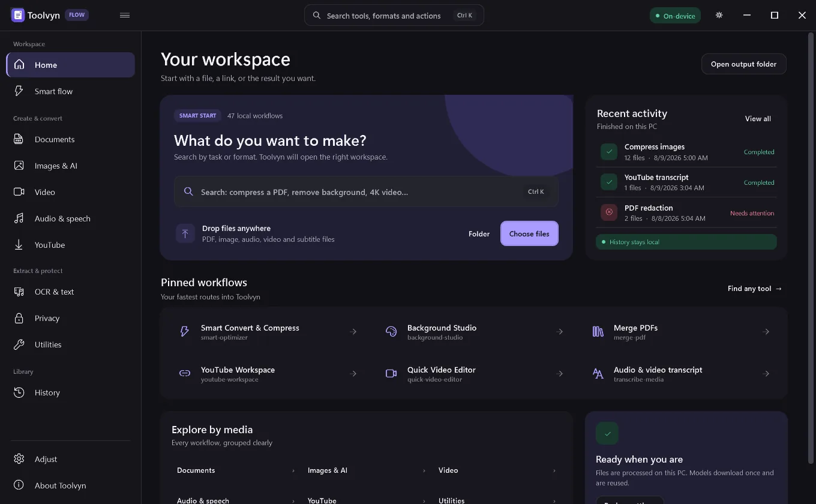
Task: Expand Images & AI in Explore by media
Action: [367, 470]
